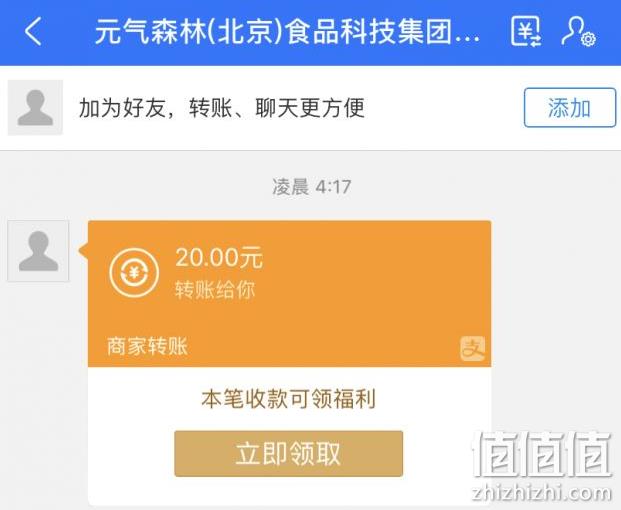The image size is (621, 510).
Task: Tap the 转账给你 subtitle on card
Action: 215,290
